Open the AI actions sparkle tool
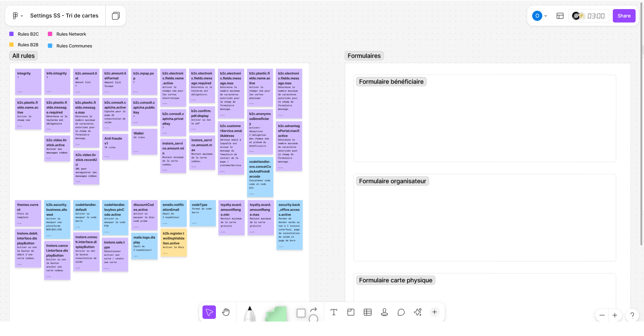 pyautogui.click(x=418, y=312)
